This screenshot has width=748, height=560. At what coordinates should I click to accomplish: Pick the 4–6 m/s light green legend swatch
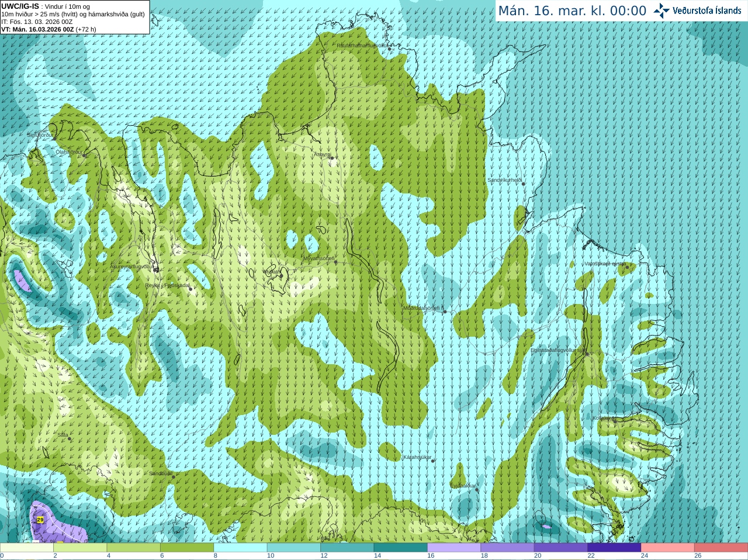pos(134,548)
